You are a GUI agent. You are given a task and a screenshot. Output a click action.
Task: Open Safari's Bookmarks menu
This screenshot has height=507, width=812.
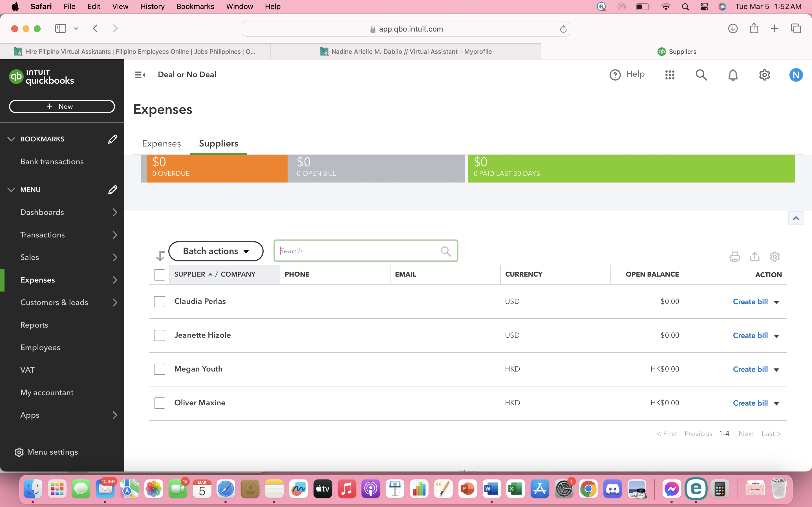(195, 6)
